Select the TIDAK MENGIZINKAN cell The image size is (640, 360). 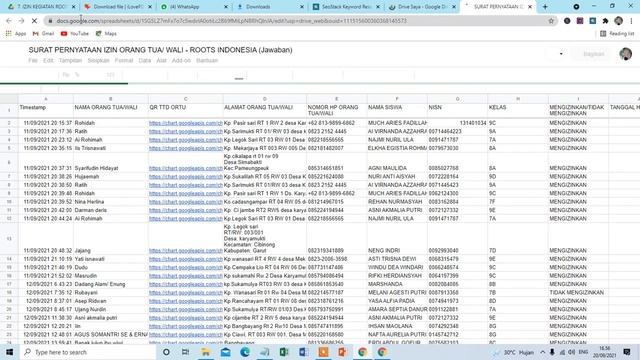(x=578, y=293)
